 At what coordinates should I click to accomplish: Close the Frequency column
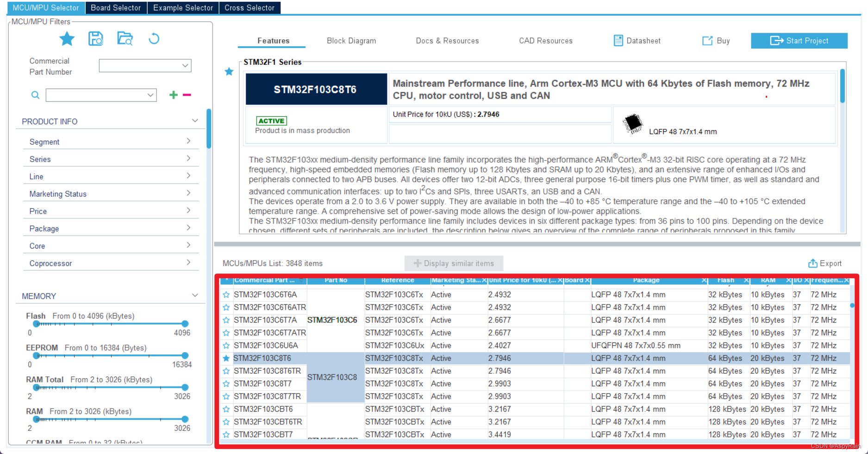point(847,280)
